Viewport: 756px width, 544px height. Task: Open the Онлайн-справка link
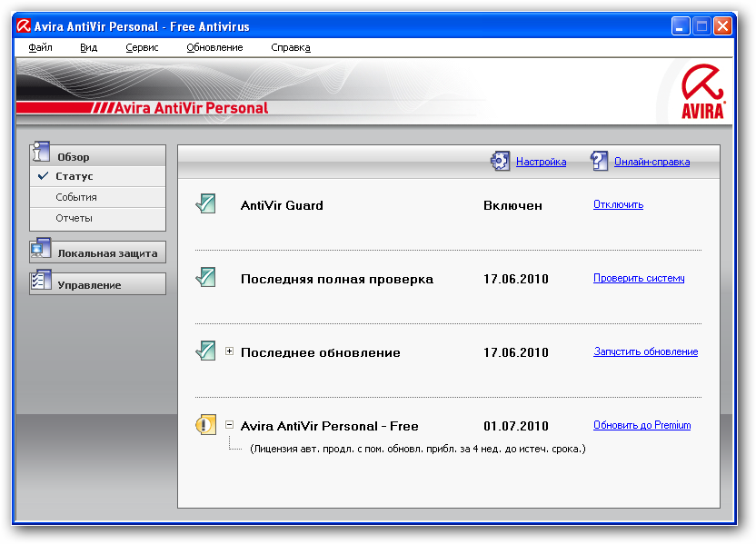coord(652,162)
